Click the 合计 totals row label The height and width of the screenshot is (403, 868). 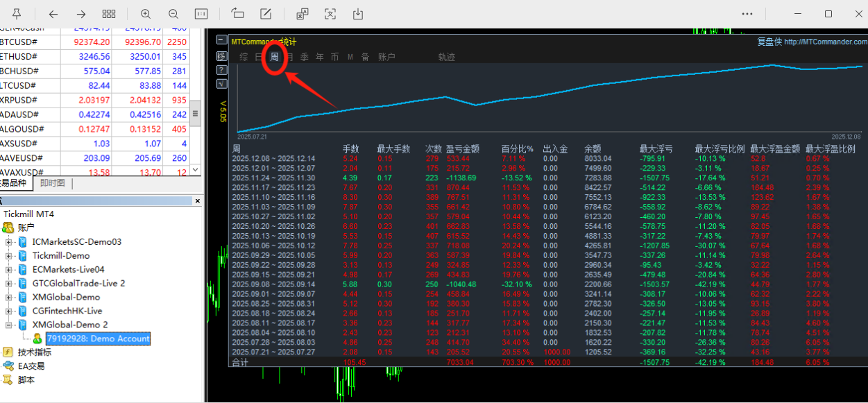pyautogui.click(x=240, y=362)
